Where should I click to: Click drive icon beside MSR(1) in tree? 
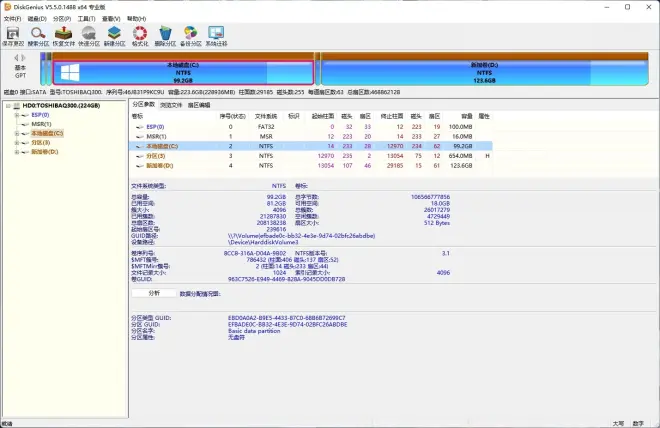(x=25, y=124)
